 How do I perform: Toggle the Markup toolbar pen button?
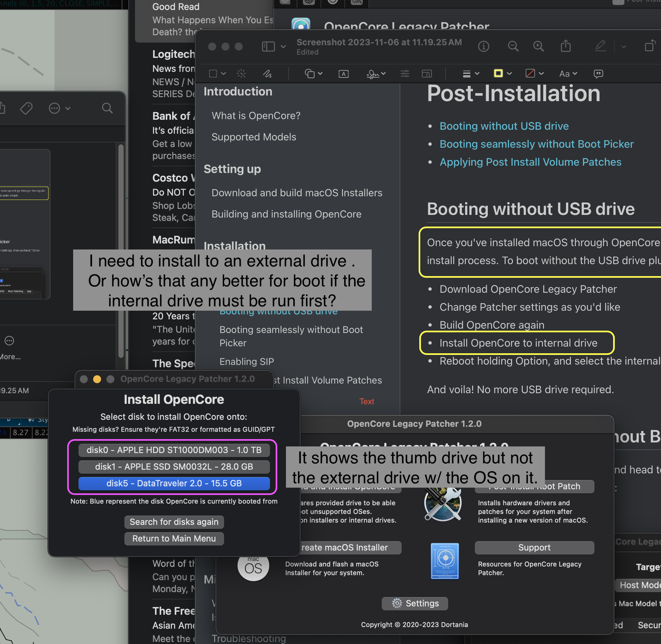tap(600, 46)
